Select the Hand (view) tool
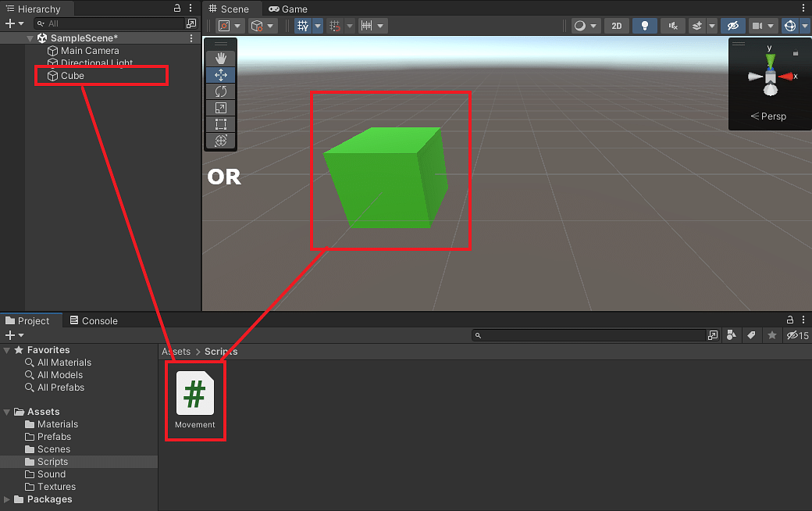 221,58
